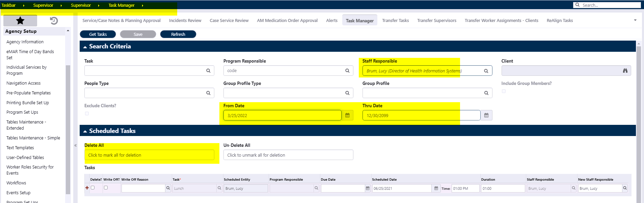Open Transfer Tasks tab
The width and height of the screenshot is (644, 203).
[395, 21]
